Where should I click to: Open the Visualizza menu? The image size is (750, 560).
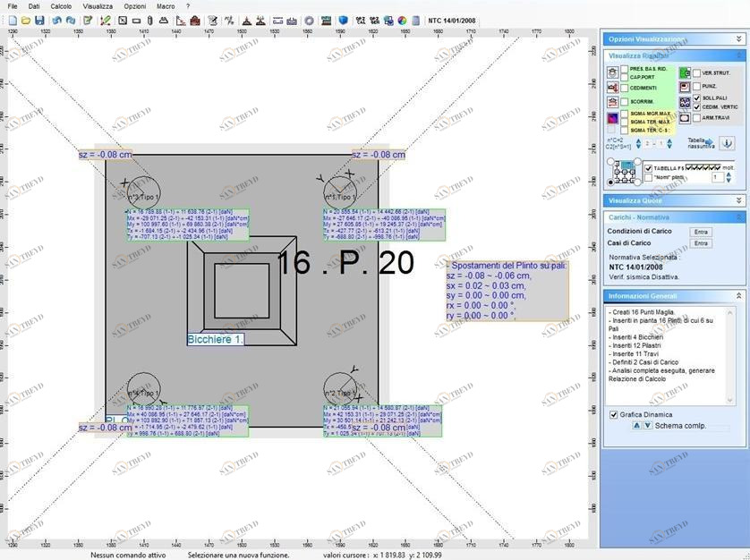pos(98,6)
